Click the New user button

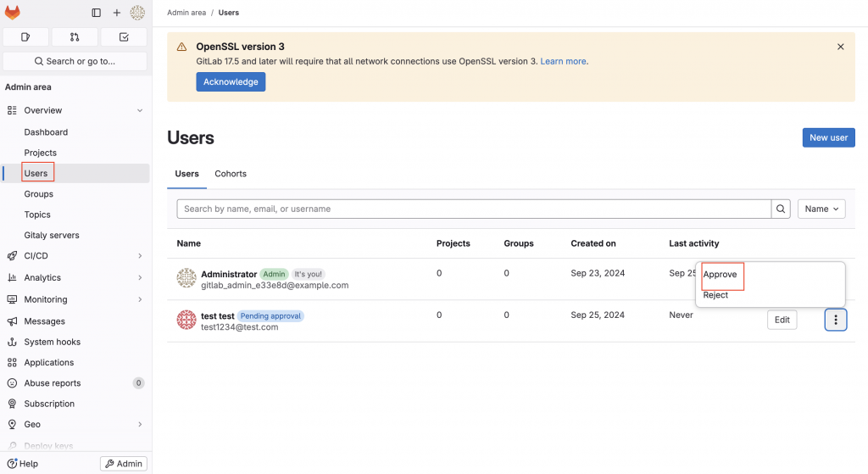tap(828, 137)
